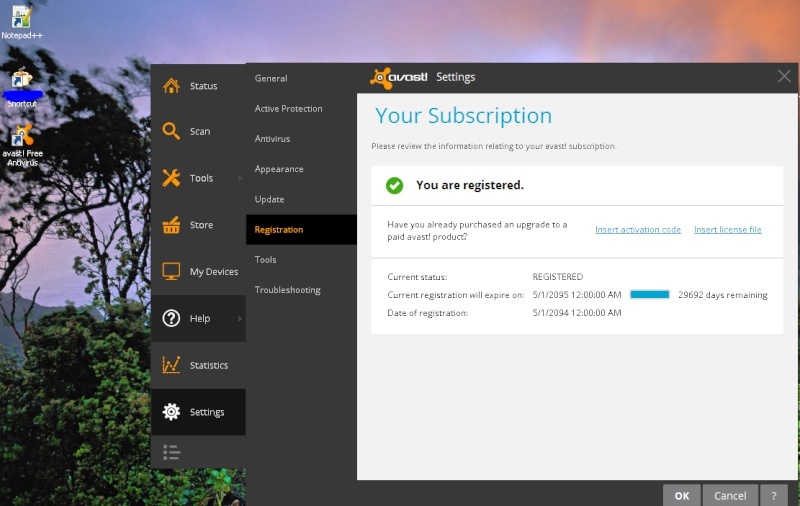Screen dimensions: 800x506
Task: Click Insert activation code link
Action: 638,230
